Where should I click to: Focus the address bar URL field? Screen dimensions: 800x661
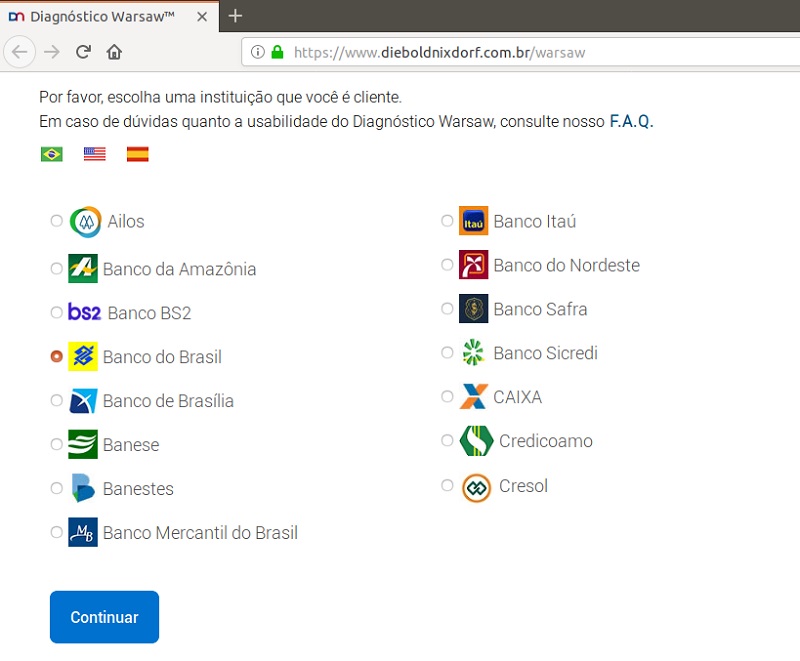[520, 52]
